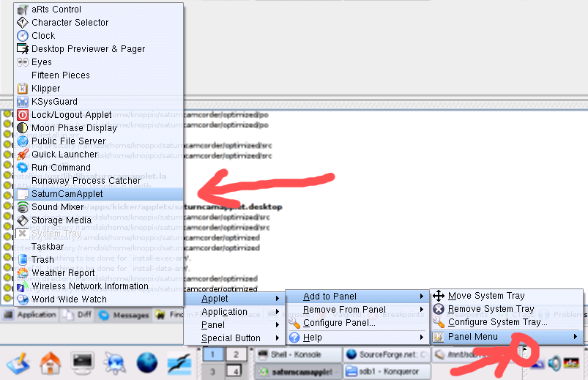Click the World Wide Watch applet icon
The width and height of the screenshot is (588, 380).
coord(23,299)
